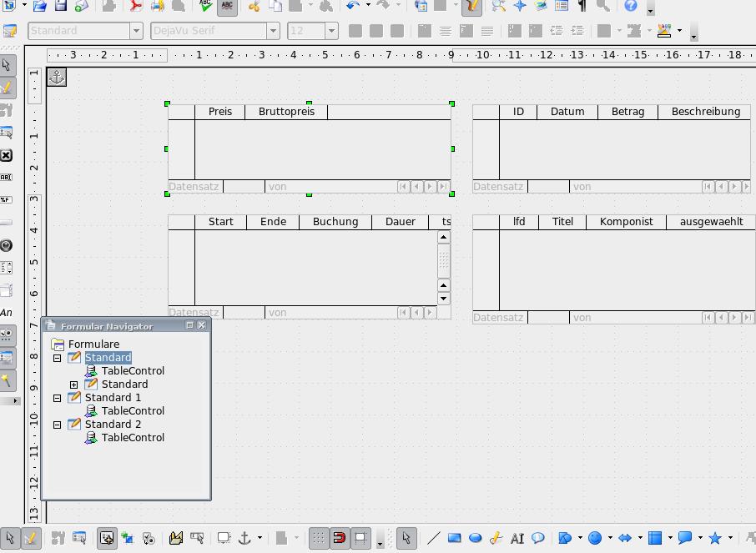Toggle the form navigator button

(107, 538)
